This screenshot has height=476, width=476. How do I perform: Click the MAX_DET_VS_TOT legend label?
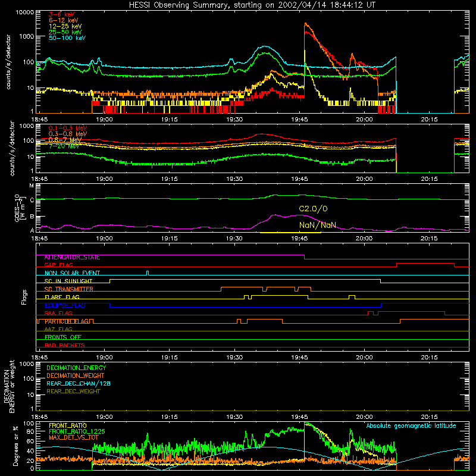point(73,437)
